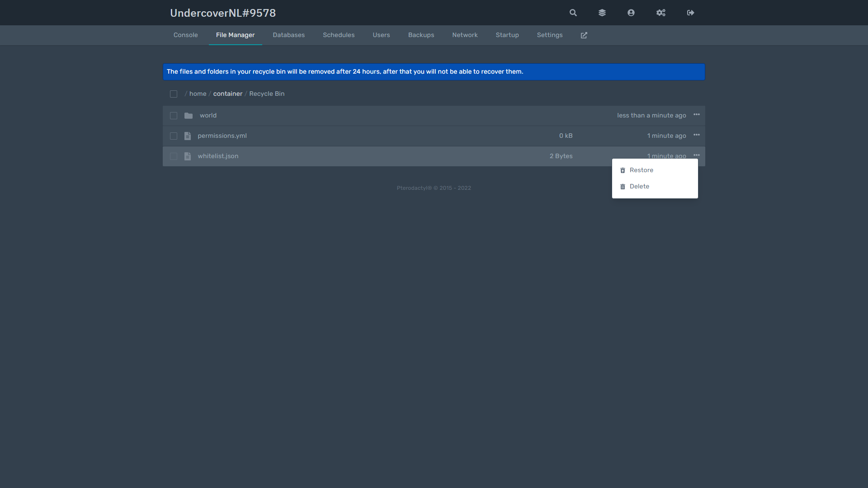Viewport: 868px width, 488px height.
Task: Open the world folder name
Action: [208, 116]
